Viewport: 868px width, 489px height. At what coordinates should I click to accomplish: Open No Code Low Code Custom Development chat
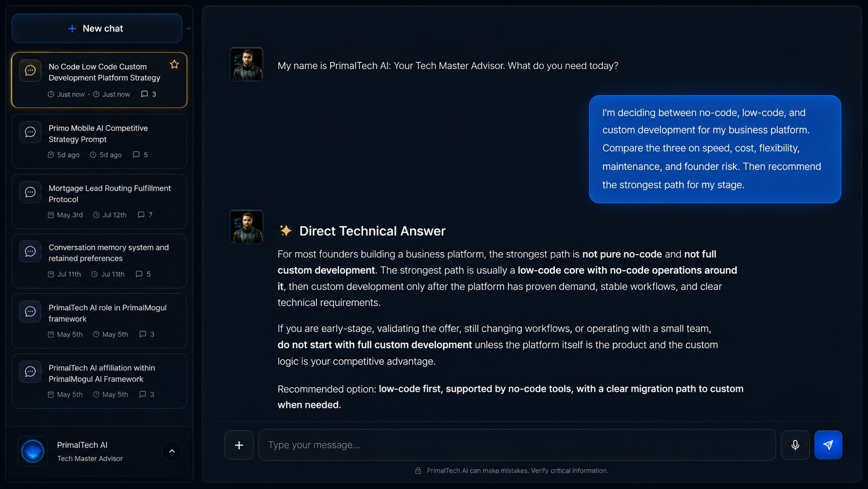(99, 80)
